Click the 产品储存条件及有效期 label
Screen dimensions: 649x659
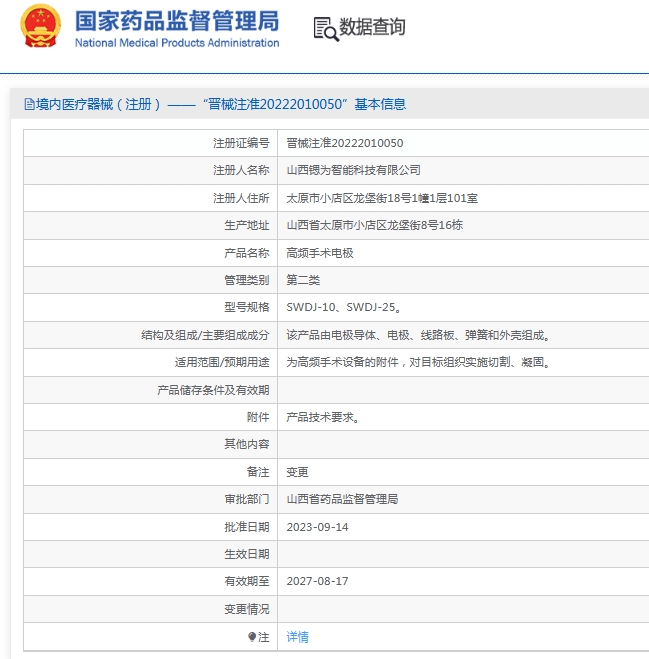point(213,390)
